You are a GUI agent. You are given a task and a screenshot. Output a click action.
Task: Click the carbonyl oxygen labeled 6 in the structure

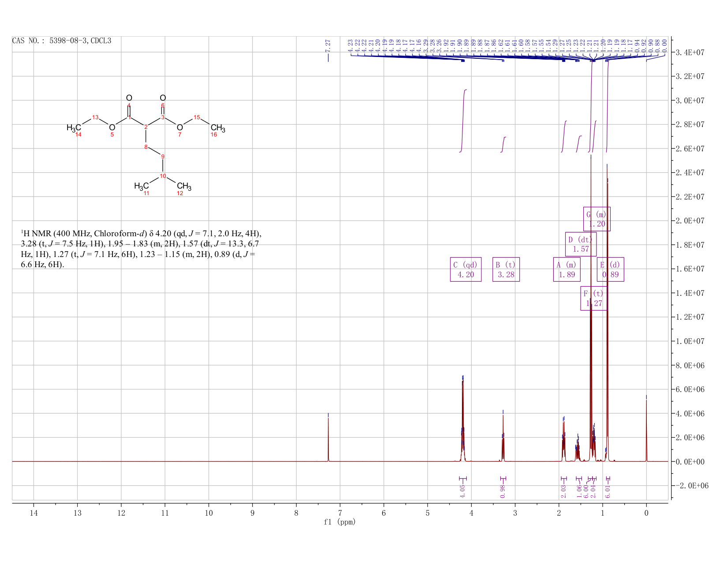point(163,98)
